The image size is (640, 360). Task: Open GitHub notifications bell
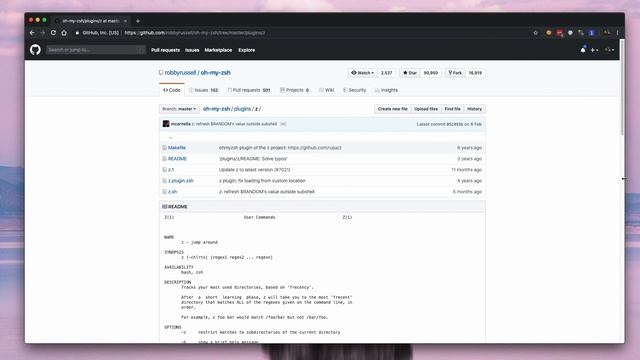[x=583, y=50]
